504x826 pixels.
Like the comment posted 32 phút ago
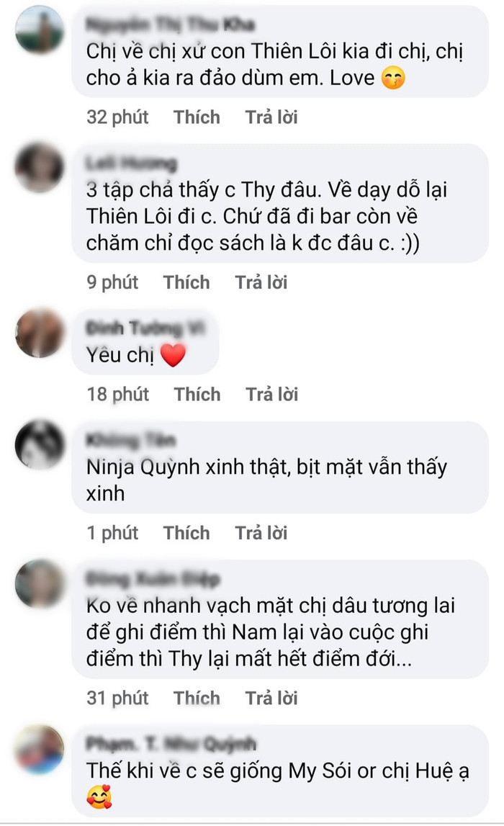tap(197, 117)
